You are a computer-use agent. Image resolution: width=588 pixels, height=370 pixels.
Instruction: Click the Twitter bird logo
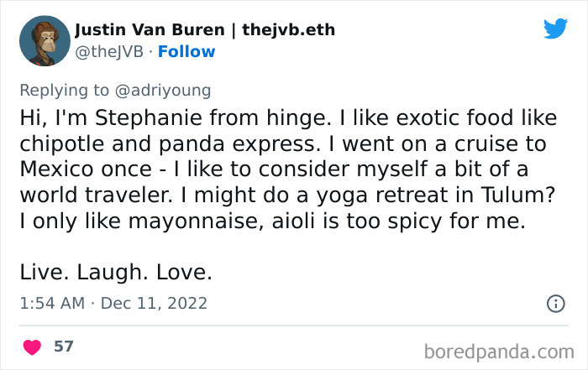pyautogui.click(x=555, y=29)
